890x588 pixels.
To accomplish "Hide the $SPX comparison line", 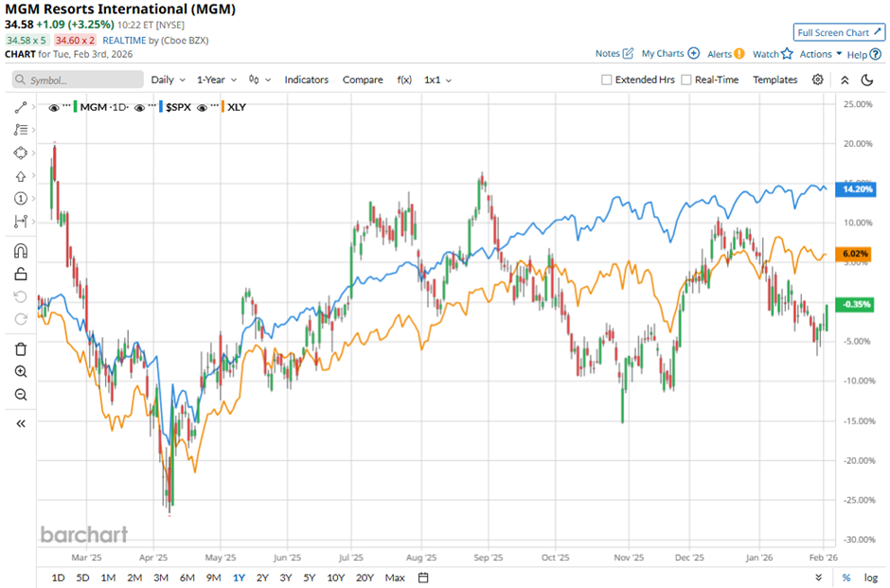I will pos(140,108).
